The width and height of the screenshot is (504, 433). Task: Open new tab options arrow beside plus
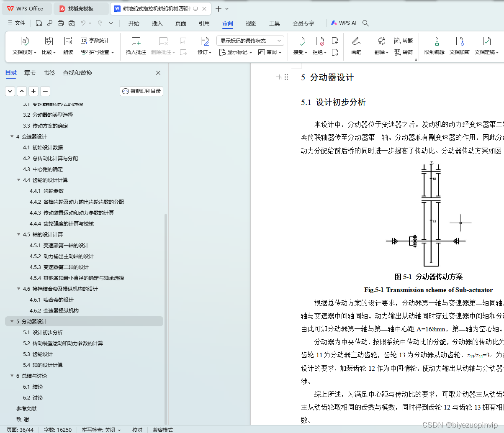coord(227,9)
